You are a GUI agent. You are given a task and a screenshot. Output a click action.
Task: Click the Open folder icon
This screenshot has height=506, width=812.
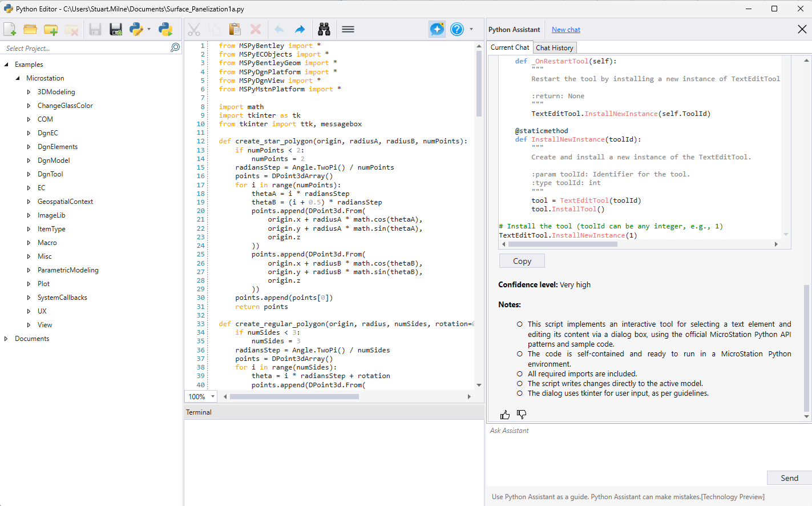tap(30, 30)
